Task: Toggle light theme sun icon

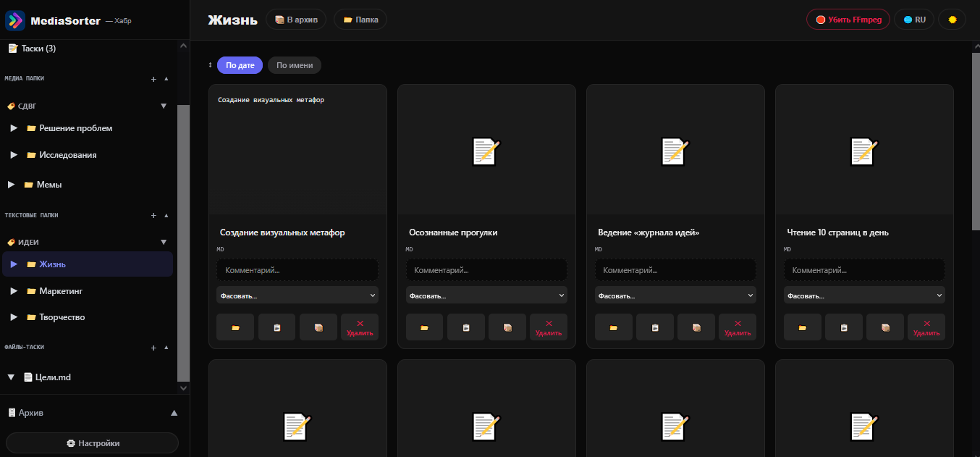Action: tap(952, 20)
